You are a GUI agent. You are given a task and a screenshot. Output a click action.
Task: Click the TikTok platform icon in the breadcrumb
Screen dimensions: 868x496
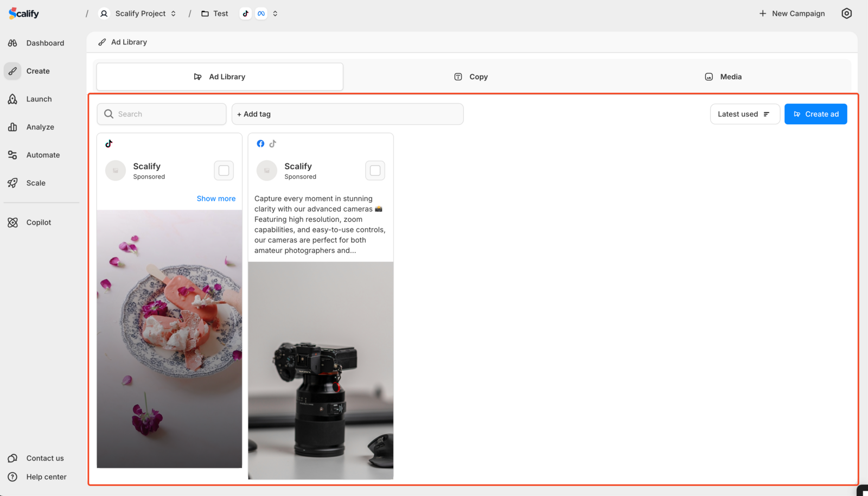245,13
